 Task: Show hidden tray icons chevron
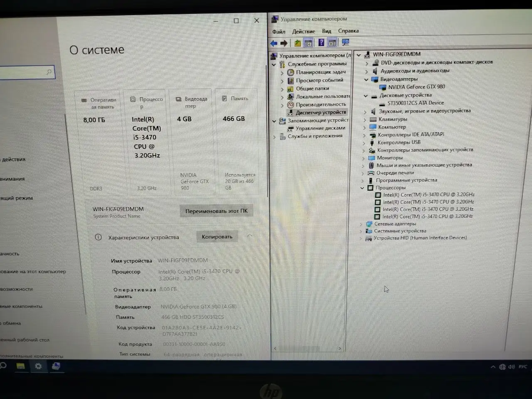[x=493, y=367]
